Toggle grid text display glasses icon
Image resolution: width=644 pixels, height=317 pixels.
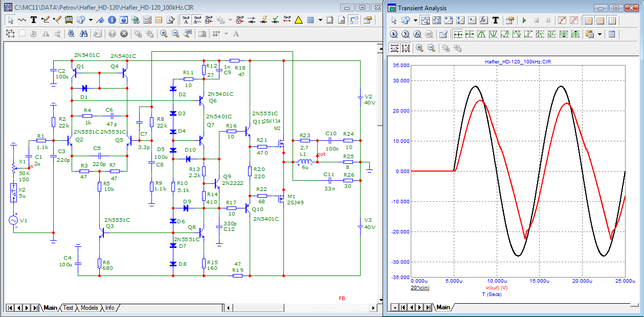(x=198, y=20)
